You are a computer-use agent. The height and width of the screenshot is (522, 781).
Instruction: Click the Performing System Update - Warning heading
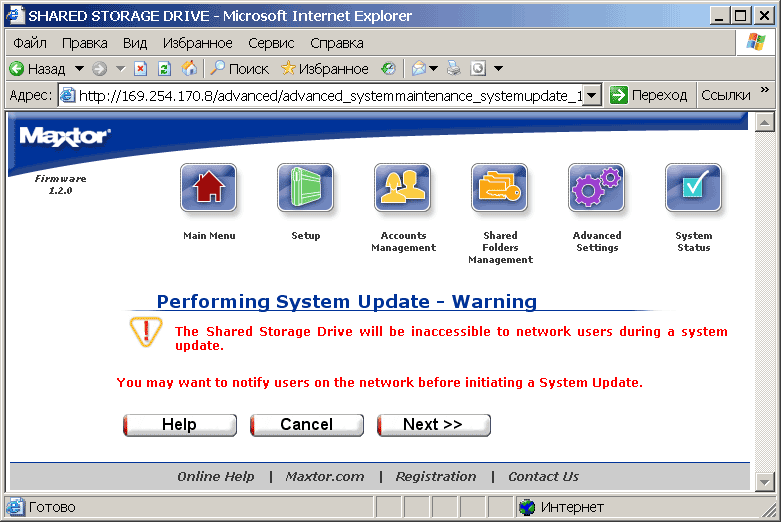(347, 302)
